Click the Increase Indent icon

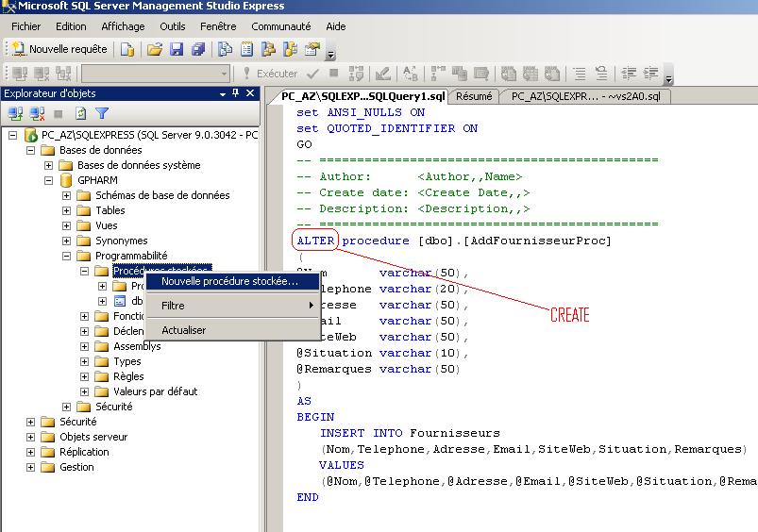pyautogui.click(x=650, y=74)
